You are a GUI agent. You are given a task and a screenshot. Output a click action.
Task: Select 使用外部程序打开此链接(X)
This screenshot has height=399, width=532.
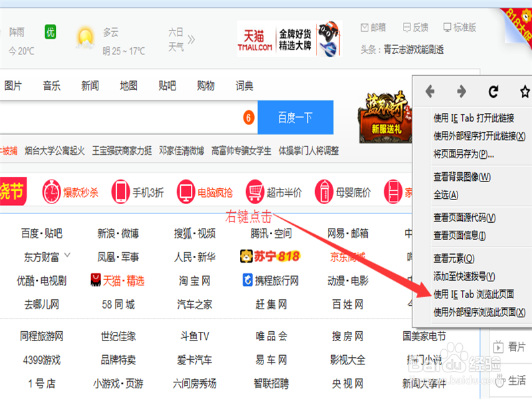click(x=479, y=136)
